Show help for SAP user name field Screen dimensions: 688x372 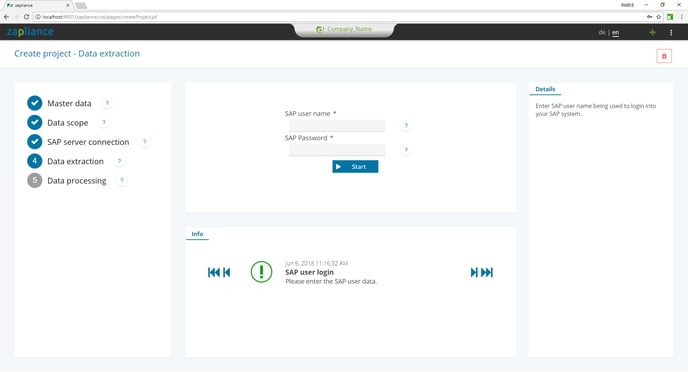[406, 125]
